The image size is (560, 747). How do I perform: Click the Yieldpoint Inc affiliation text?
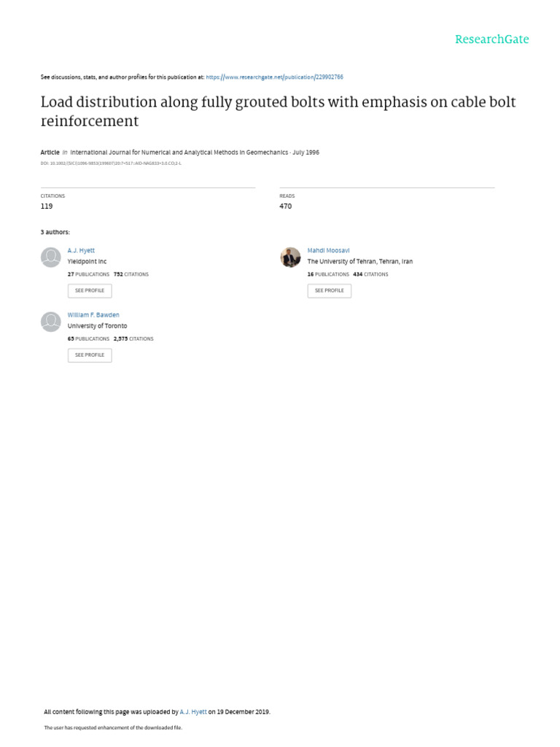[87, 261]
